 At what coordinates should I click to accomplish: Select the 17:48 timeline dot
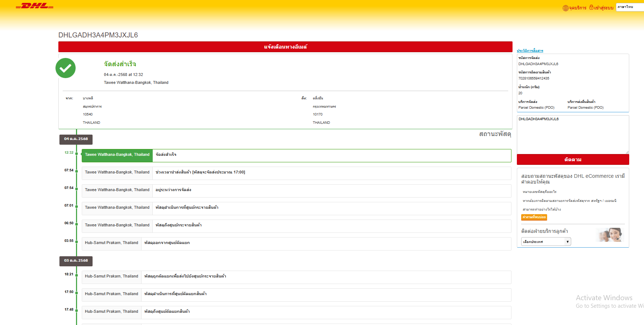[76, 311]
